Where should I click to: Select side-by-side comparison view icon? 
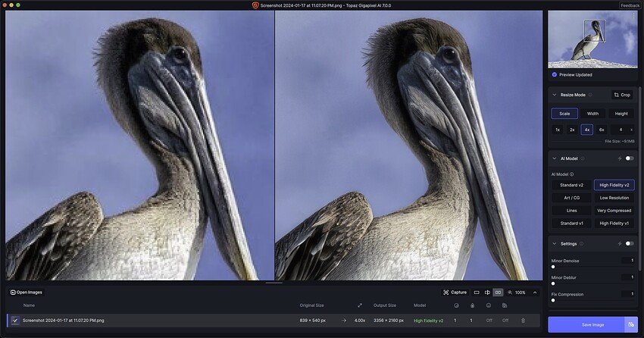coord(498,292)
